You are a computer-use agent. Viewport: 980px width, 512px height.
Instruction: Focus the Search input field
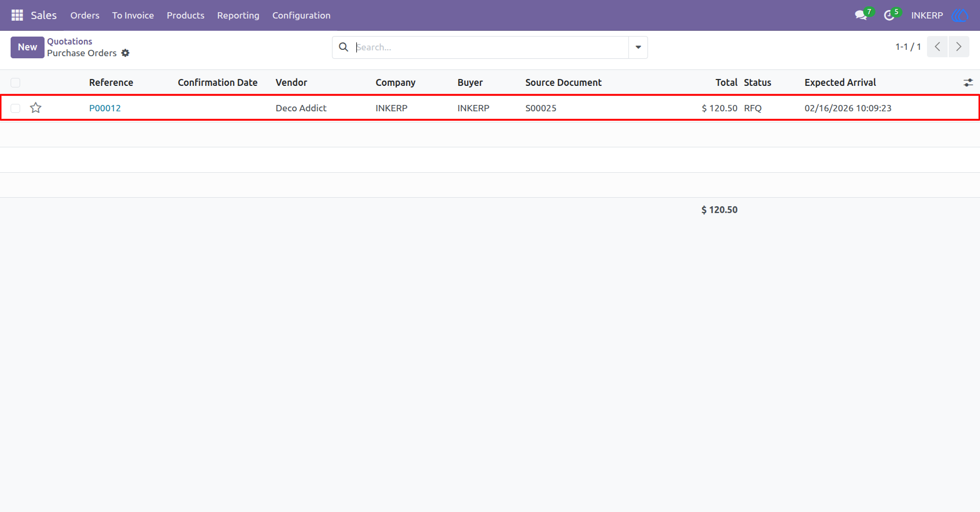(491, 47)
